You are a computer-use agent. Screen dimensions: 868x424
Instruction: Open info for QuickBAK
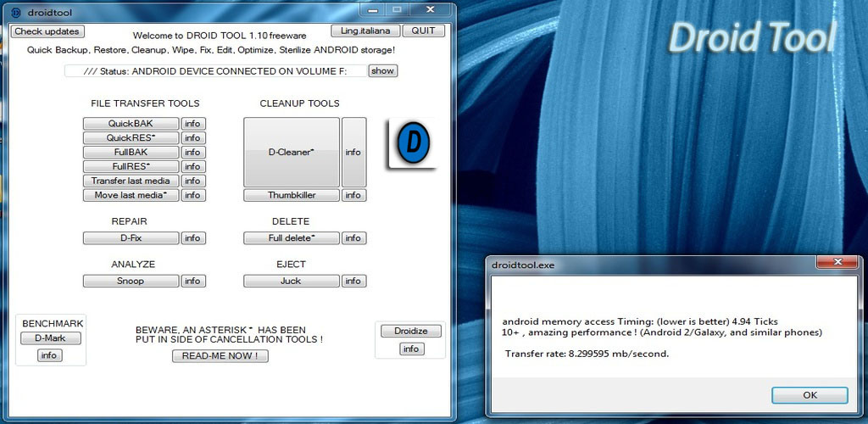click(x=193, y=124)
